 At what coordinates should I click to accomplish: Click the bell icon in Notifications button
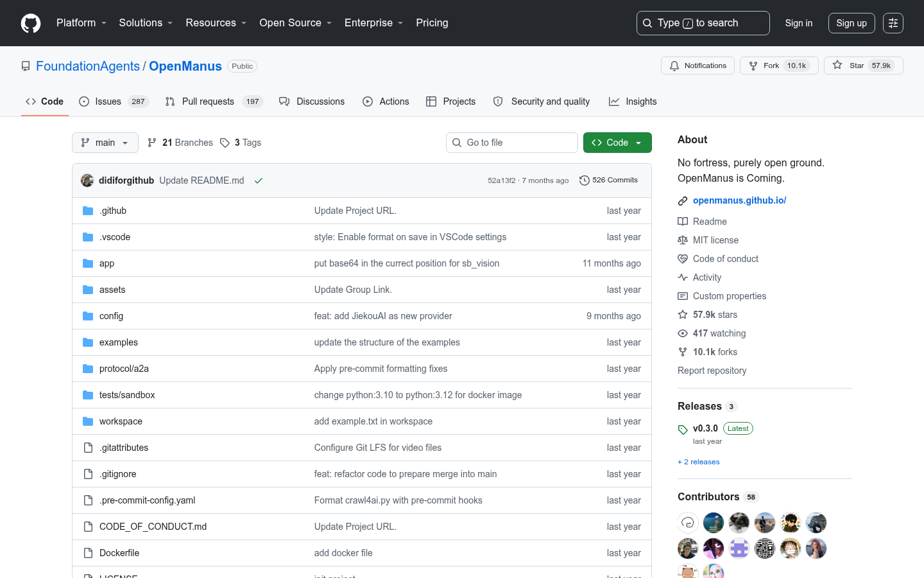tap(674, 66)
